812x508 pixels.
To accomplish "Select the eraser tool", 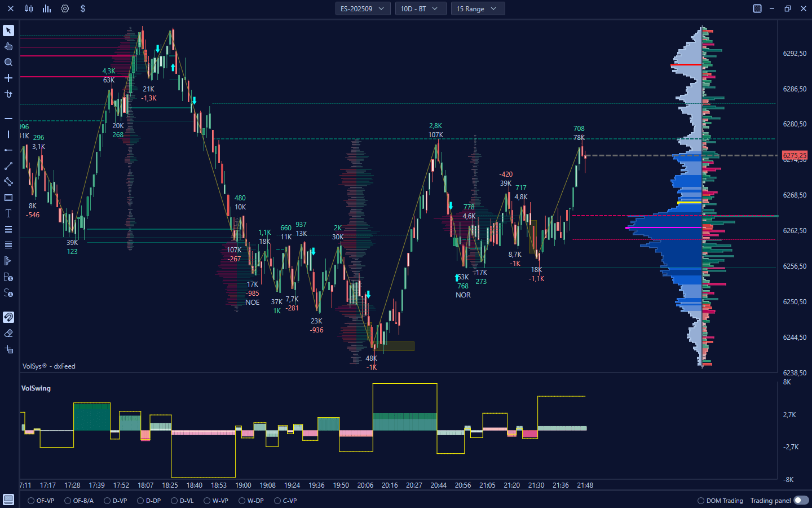I will [x=8, y=334].
